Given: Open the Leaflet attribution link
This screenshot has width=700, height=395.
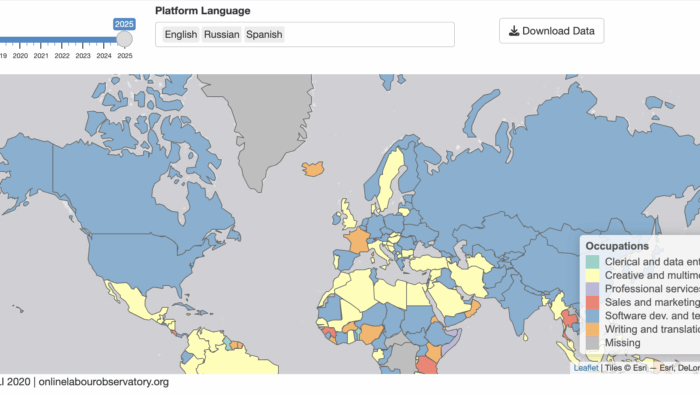Looking at the screenshot, I should [586, 368].
